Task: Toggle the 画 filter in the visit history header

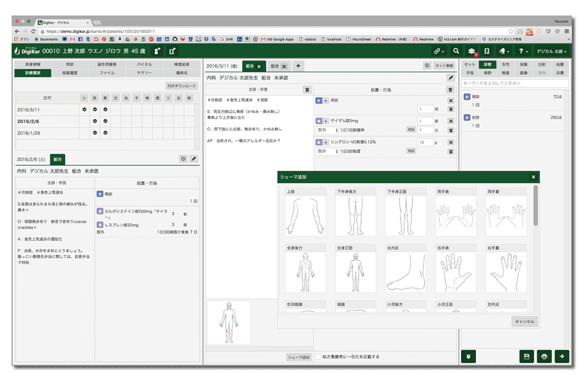Action: 158,98
